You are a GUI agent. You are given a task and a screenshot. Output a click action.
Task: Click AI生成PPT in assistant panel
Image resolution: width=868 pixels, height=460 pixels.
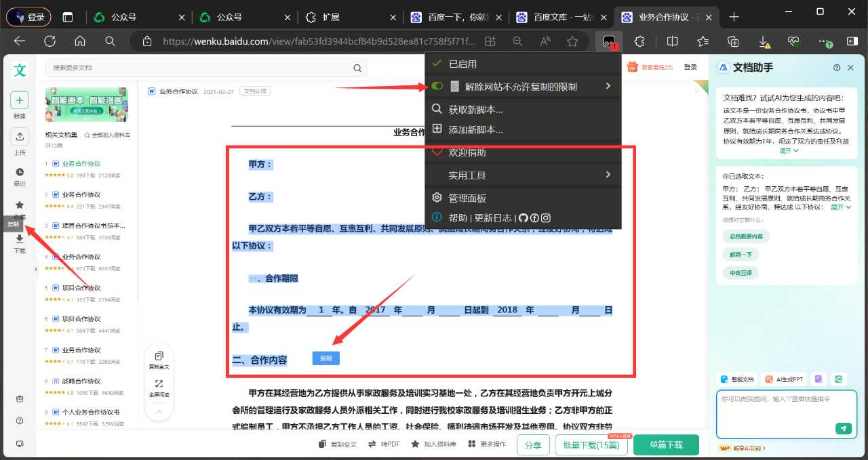[784, 379]
